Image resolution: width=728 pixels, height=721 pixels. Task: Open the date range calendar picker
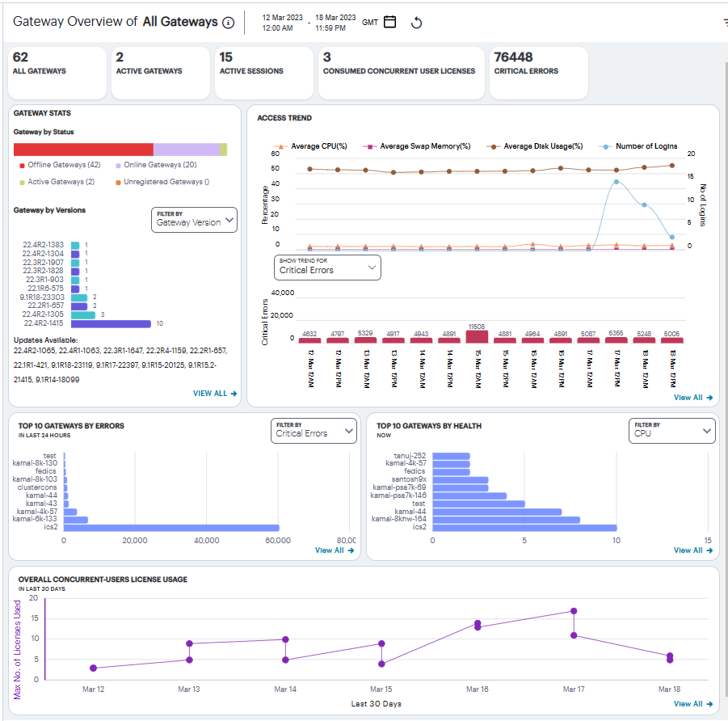(x=389, y=22)
